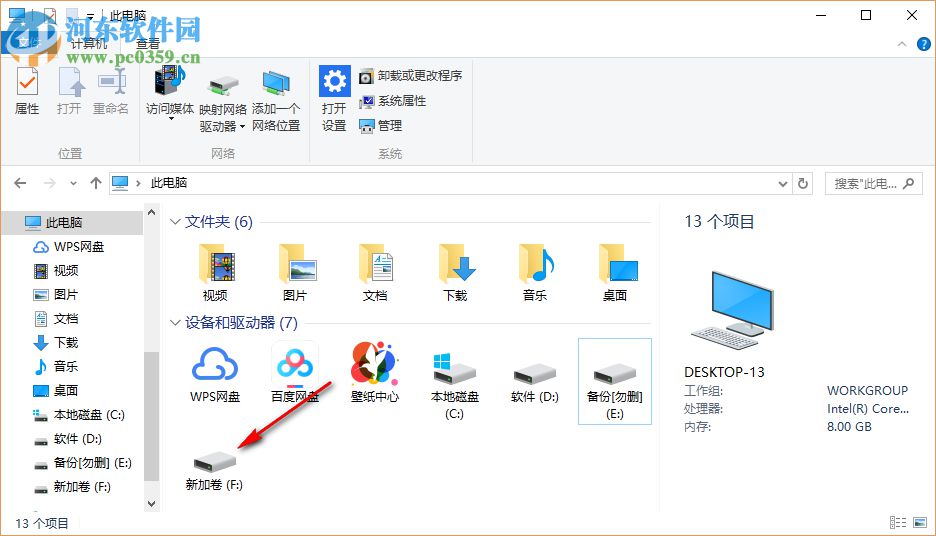Go up one level arrow
This screenshot has width=936, height=536.
[x=96, y=183]
